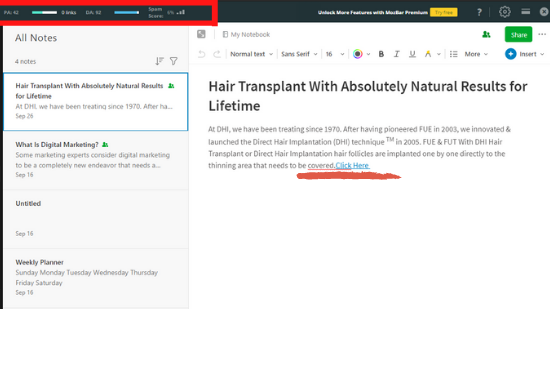This screenshot has height=370, width=550.
Task: Apply italic formatting
Action: [x=396, y=54]
